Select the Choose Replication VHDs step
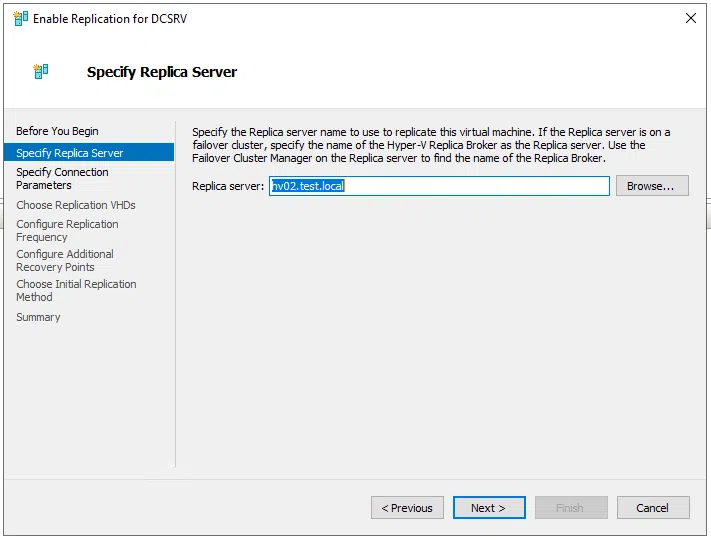Viewport: 711px width, 540px height. [x=76, y=205]
